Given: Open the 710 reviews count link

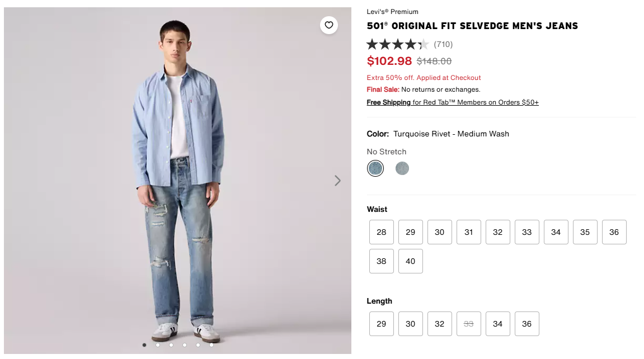Looking at the screenshot, I should click(x=443, y=44).
